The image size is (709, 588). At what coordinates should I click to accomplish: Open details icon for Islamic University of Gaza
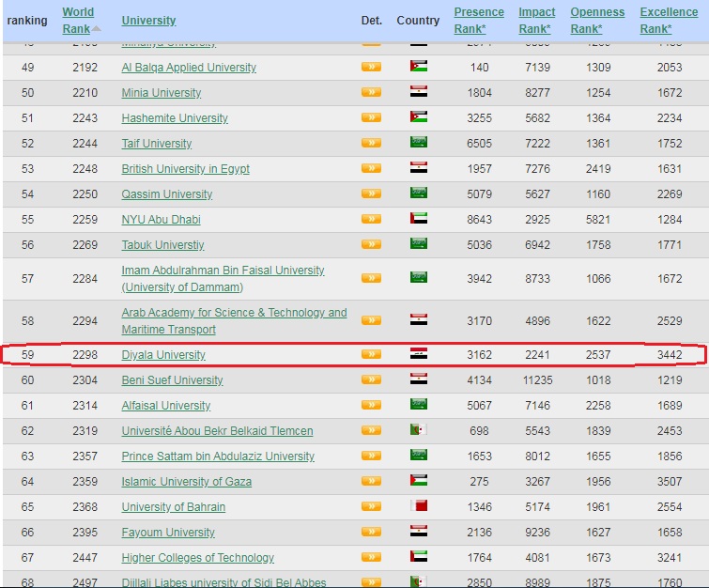point(371,481)
